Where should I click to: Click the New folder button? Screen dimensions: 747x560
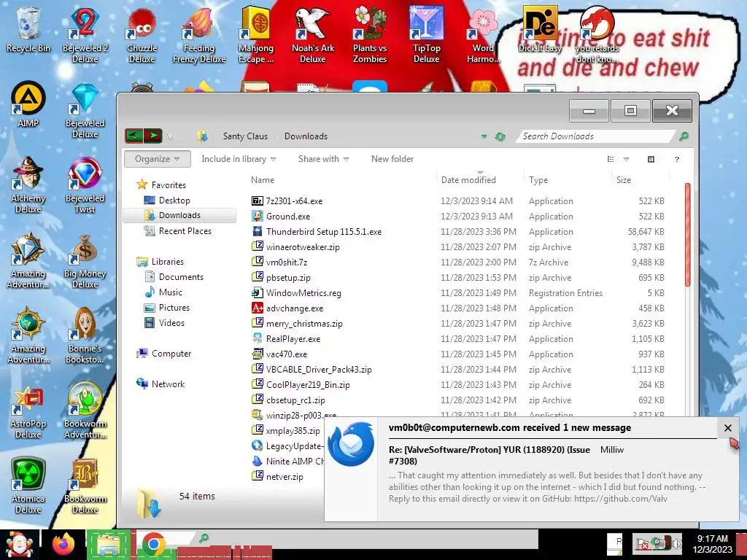pyautogui.click(x=392, y=159)
